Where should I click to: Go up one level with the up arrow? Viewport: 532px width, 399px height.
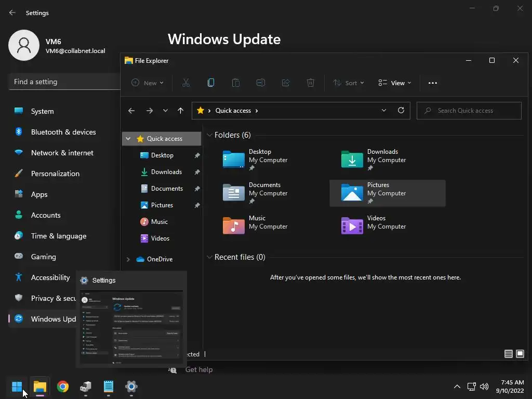(x=180, y=111)
